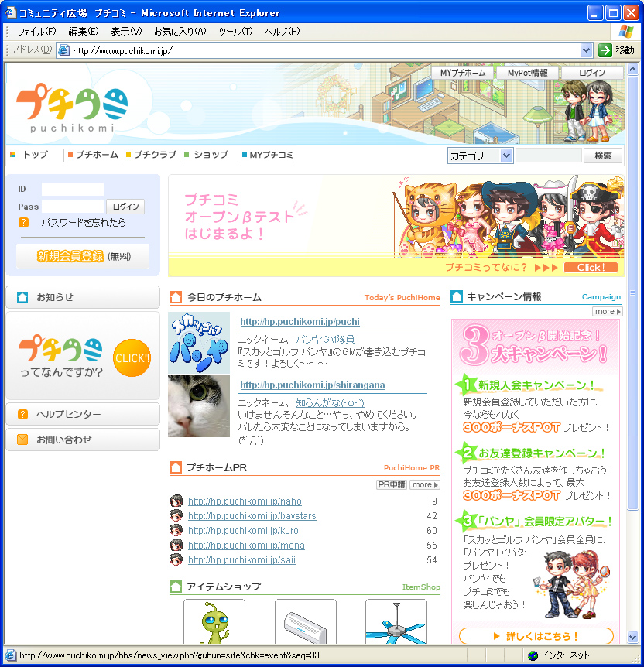Click the Puchikomi logo in header

click(71, 107)
